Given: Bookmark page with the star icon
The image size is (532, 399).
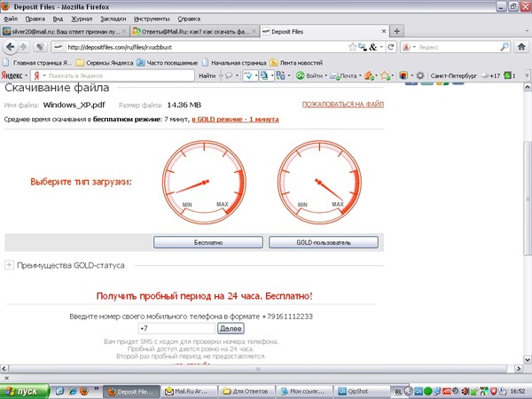Looking at the screenshot, I should [353, 47].
